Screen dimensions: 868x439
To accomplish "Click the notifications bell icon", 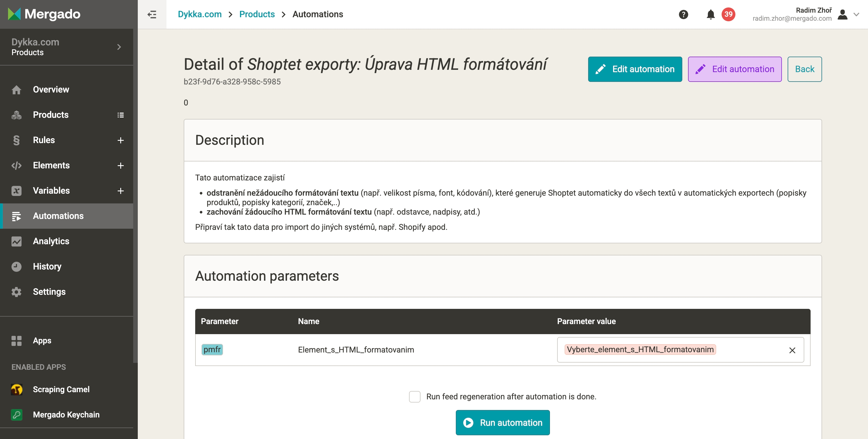I will [x=711, y=14].
